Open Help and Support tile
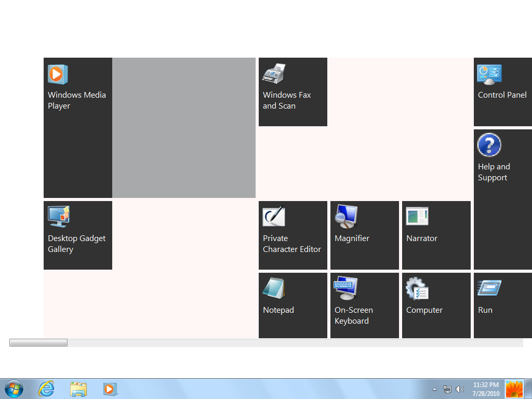Screen dimensions: 532x399 (502, 199)
